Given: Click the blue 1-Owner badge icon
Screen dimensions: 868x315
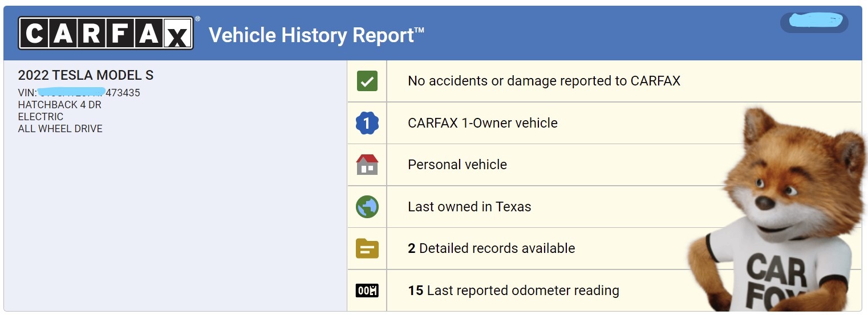Looking at the screenshot, I should [367, 123].
